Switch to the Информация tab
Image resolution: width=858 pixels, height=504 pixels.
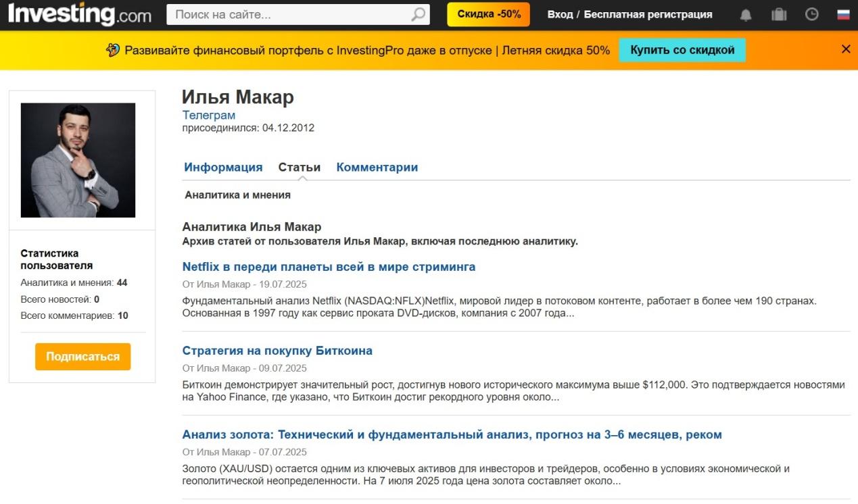pyautogui.click(x=223, y=168)
